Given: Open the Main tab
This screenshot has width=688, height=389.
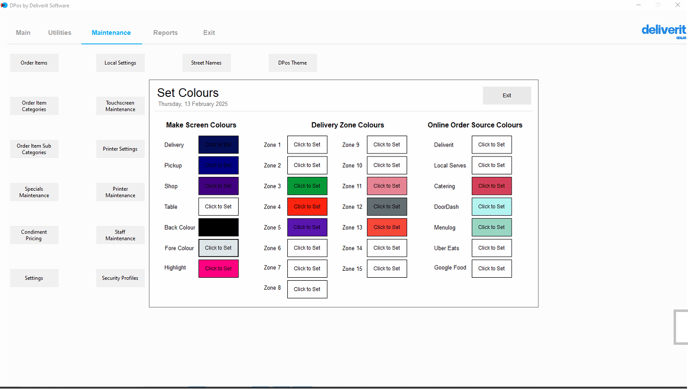Looking at the screenshot, I should pos(23,32).
